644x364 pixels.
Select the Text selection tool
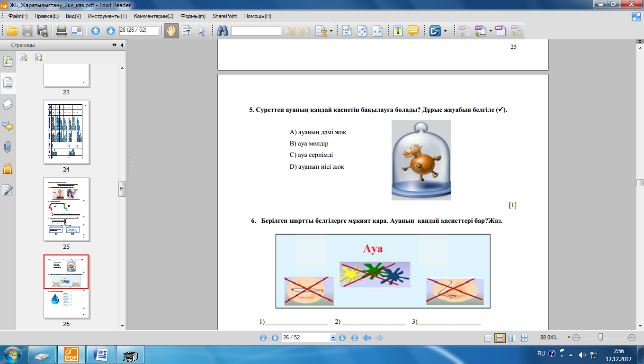pyautogui.click(x=187, y=31)
